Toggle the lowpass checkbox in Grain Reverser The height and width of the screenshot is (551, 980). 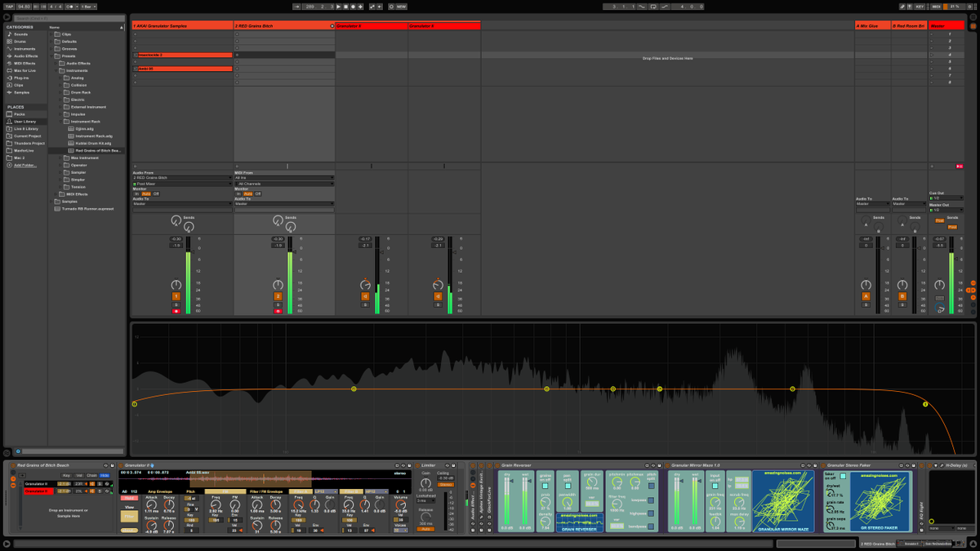coord(651,500)
